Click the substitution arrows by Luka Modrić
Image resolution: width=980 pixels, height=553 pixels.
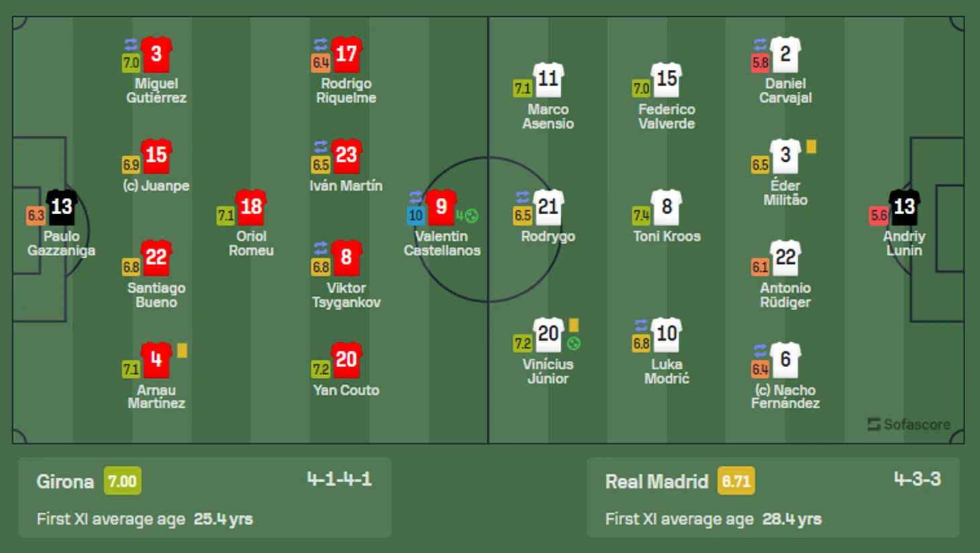(x=641, y=325)
